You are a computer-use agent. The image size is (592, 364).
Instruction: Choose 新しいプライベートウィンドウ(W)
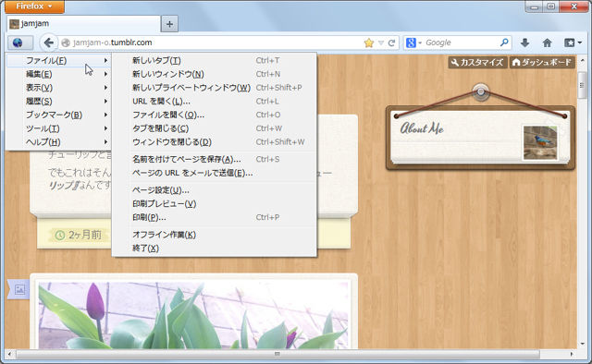(x=214, y=88)
